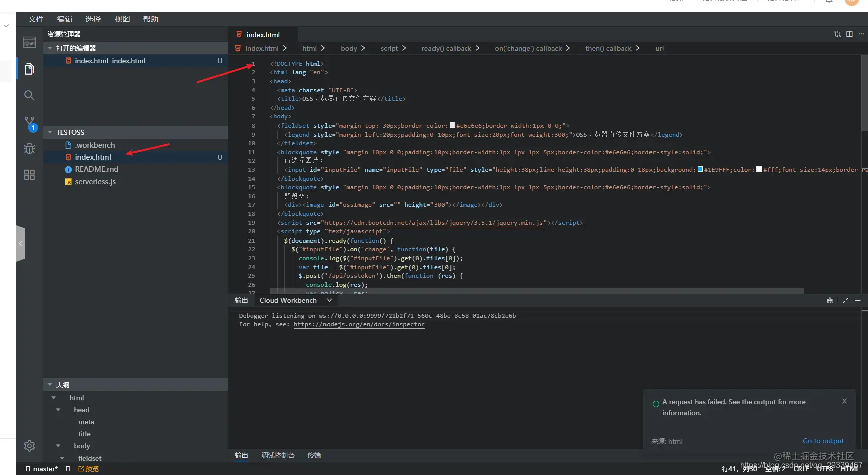868x475 pixels.
Task: Maximize the output panel
Action: click(x=845, y=300)
